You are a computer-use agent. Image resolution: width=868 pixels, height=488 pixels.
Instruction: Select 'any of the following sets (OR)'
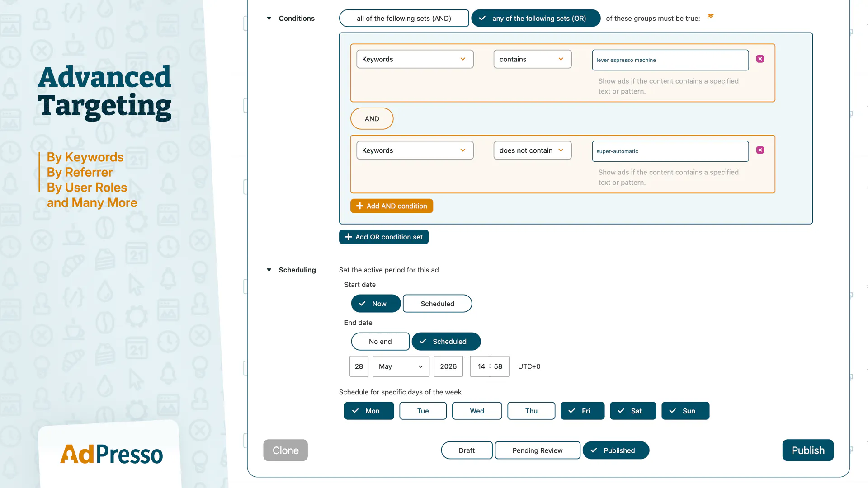(x=536, y=18)
